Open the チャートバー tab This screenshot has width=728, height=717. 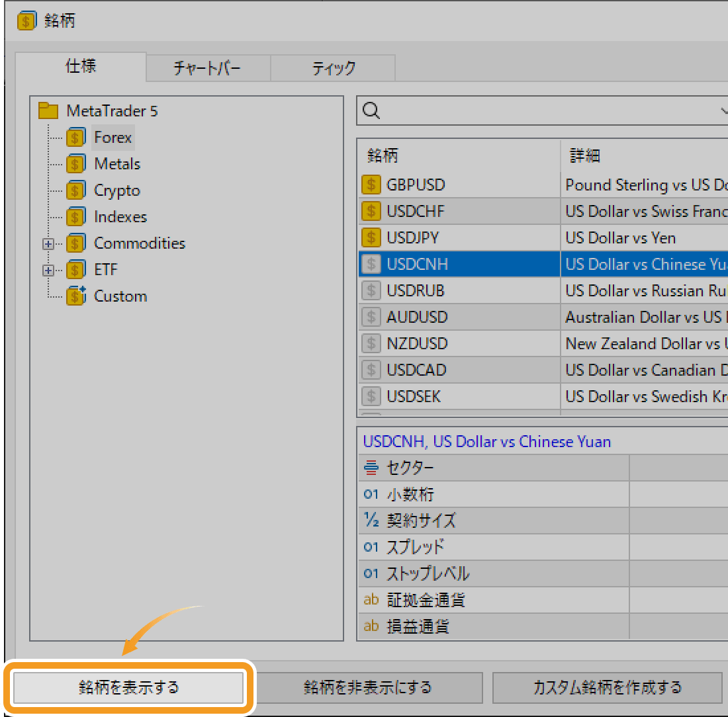[x=208, y=68]
